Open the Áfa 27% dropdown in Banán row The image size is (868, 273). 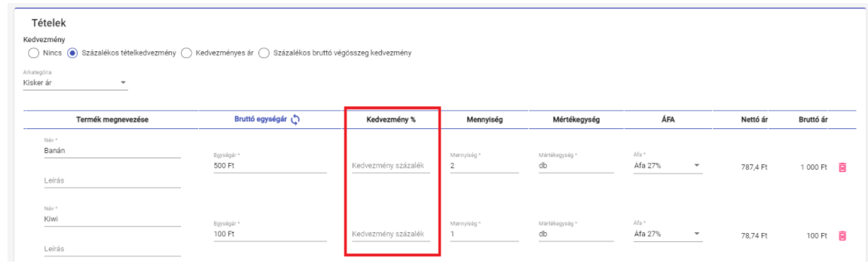click(668, 166)
